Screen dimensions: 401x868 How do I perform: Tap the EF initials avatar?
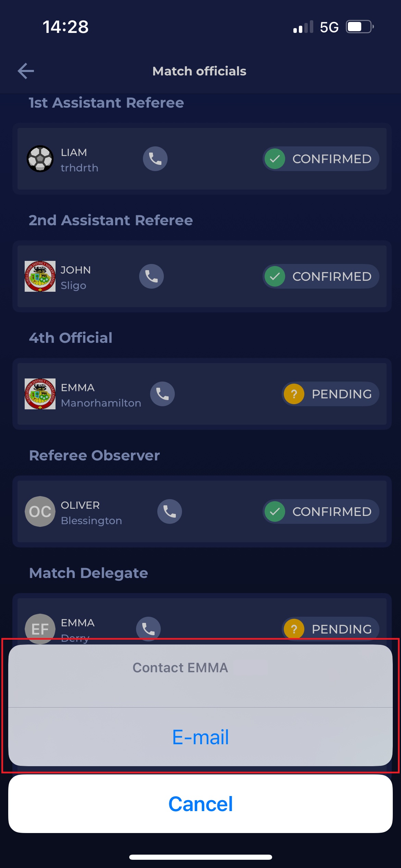click(40, 628)
